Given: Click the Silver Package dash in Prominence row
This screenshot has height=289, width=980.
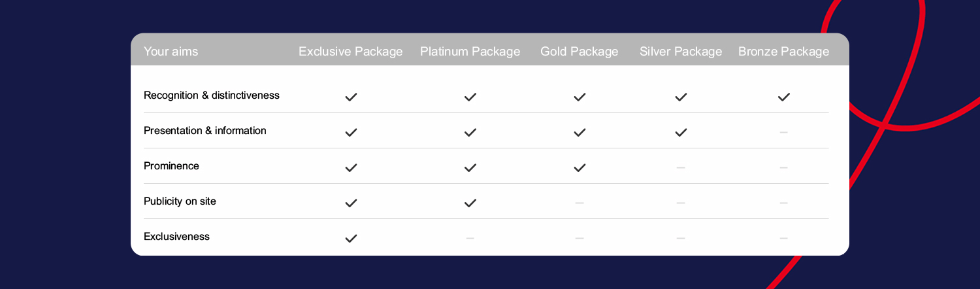Looking at the screenshot, I should [681, 167].
